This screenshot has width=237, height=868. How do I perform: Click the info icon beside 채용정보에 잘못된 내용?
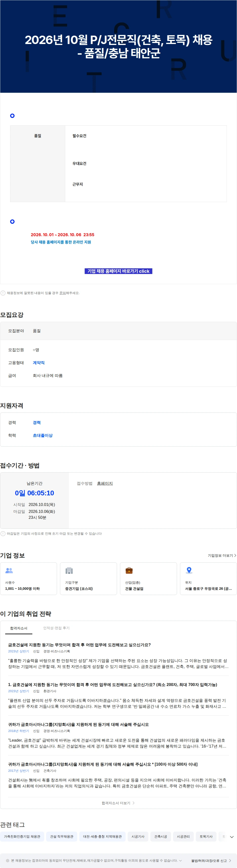[3, 293]
